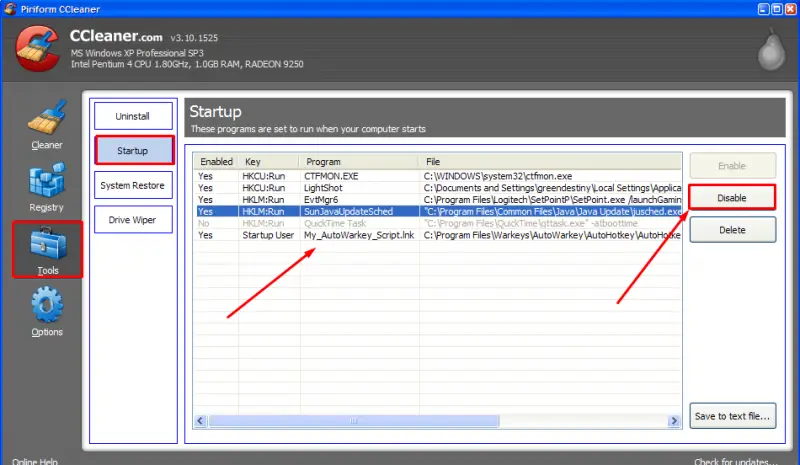Viewport: 800px width, 465px height.
Task: Click the grayed Enable button
Action: click(733, 165)
